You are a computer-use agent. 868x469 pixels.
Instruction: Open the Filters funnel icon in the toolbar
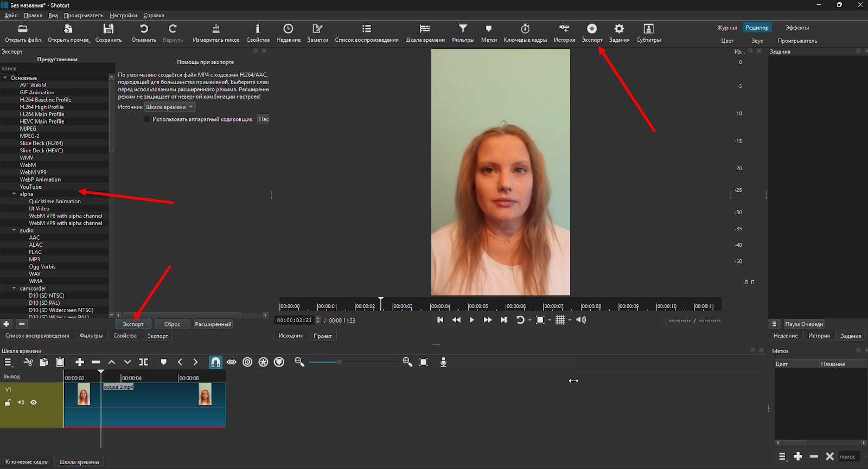[463, 29]
